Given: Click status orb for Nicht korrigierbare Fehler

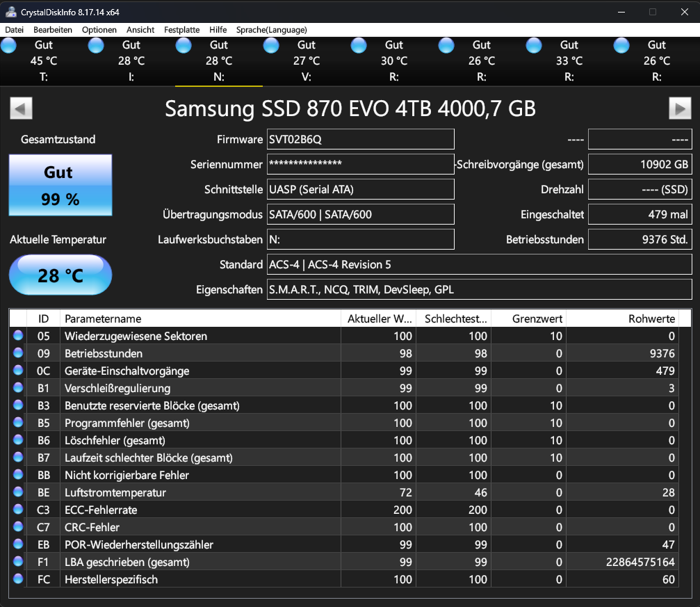Looking at the screenshot, I should (x=18, y=474).
